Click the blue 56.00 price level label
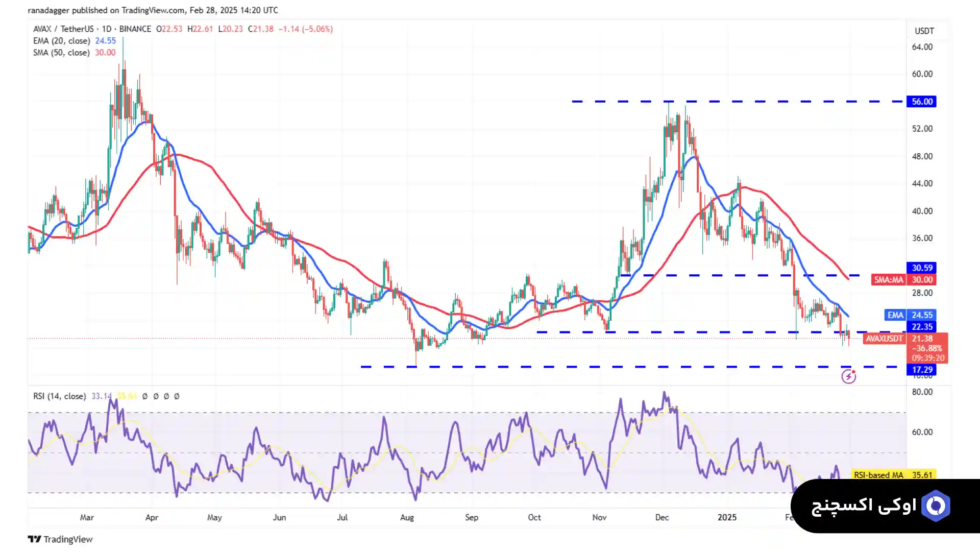 click(922, 102)
